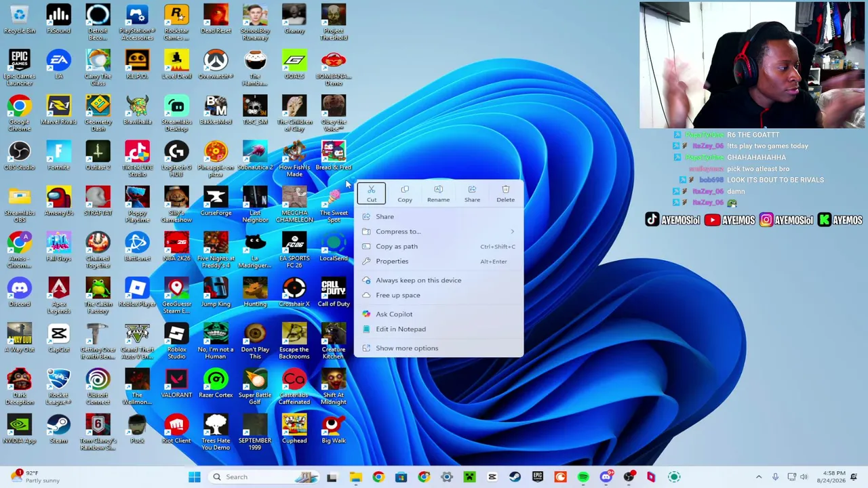The width and height of the screenshot is (868, 488).
Task: Select the Razer Cortex desktop icon
Action: [x=216, y=383]
